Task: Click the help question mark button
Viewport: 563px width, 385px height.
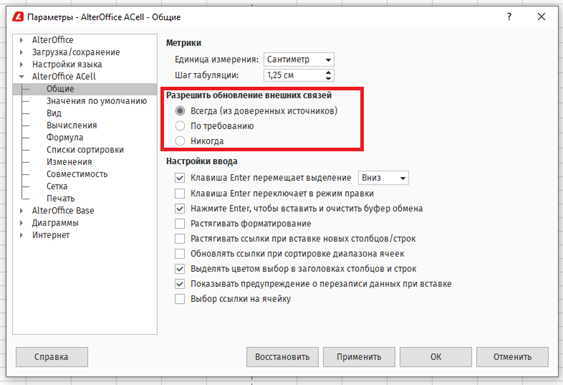Action: [509, 17]
